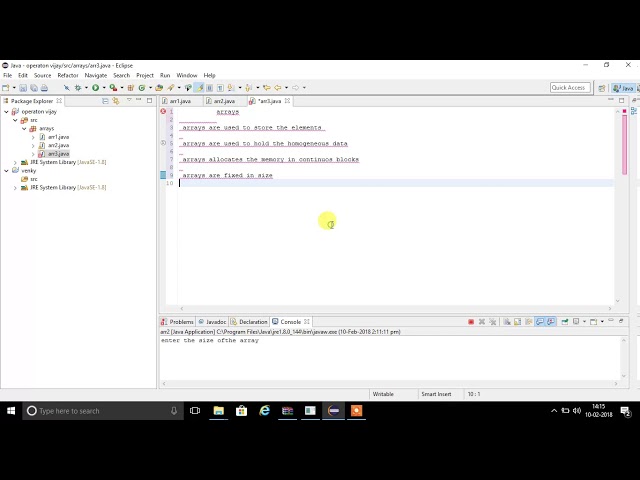Image resolution: width=640 pixels, height=480 pixels.
Task: Switch to the Problems tab
Action: (x=178, y=322)
